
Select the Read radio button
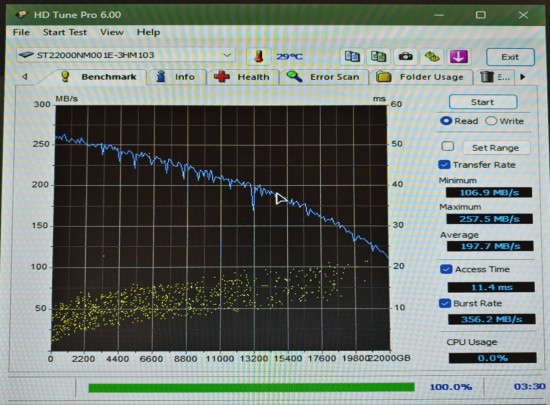pyautogui.click(x=446, y=121)
